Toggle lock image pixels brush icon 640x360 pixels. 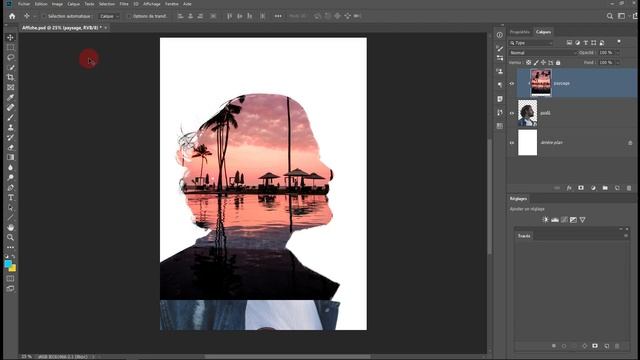pyautogui.click(x=536, y=63)
